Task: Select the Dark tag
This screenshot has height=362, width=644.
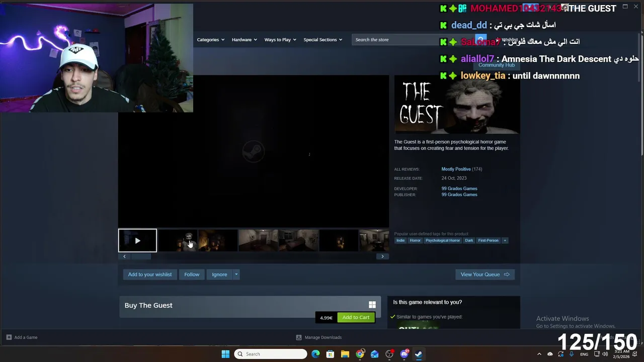Action: (469, 240)
